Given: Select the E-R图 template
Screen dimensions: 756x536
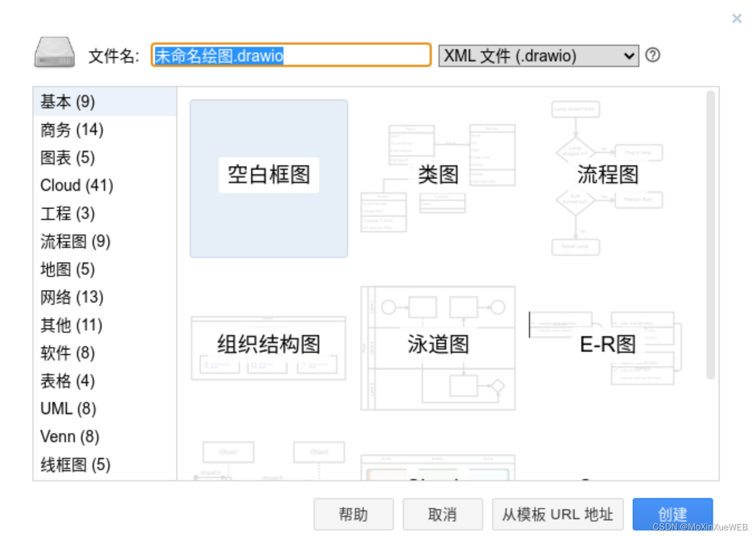Looking at the screenshot, I should pyautogui.click(x=608, y=344).
